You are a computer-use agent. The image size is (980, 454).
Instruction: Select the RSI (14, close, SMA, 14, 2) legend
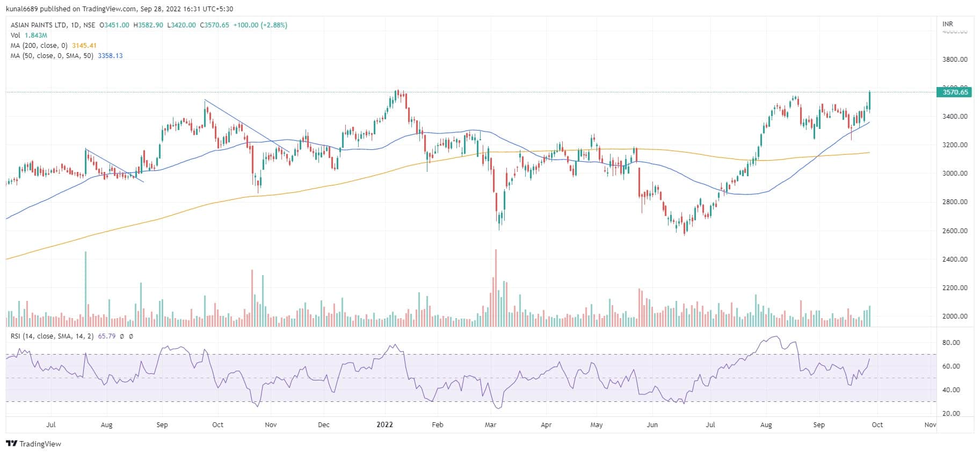coord(53,336)
